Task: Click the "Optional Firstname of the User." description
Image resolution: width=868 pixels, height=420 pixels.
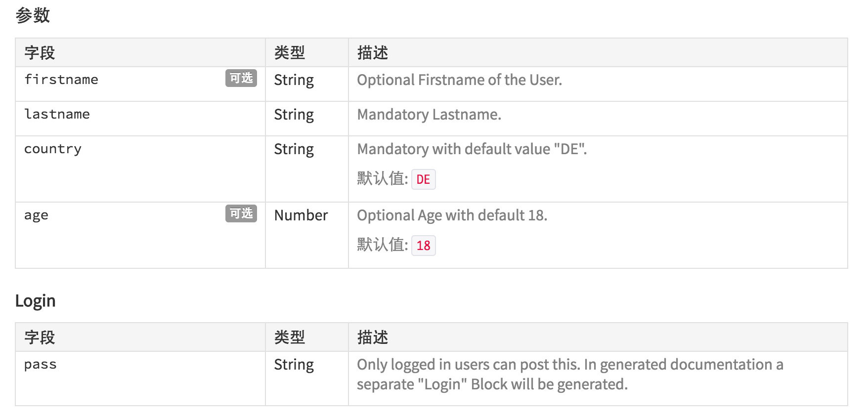Action: [459, 80]
